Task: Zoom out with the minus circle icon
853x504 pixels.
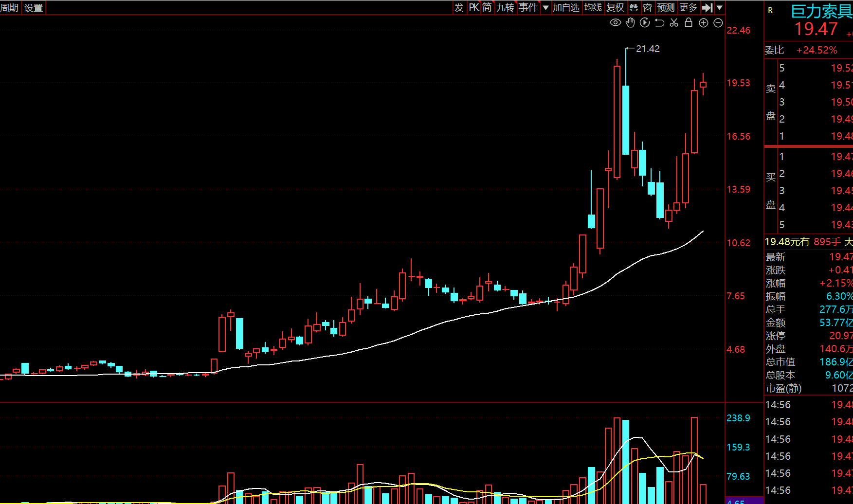Action: (x=718, y=22)
